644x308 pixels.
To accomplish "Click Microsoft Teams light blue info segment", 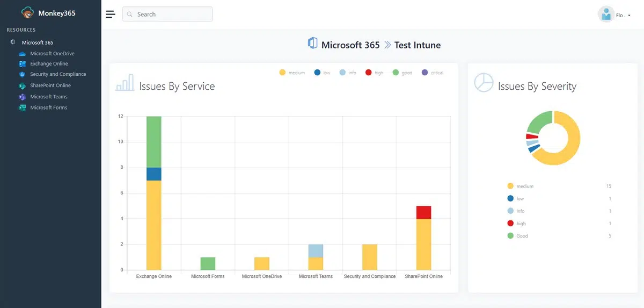I will click(316, 251).
